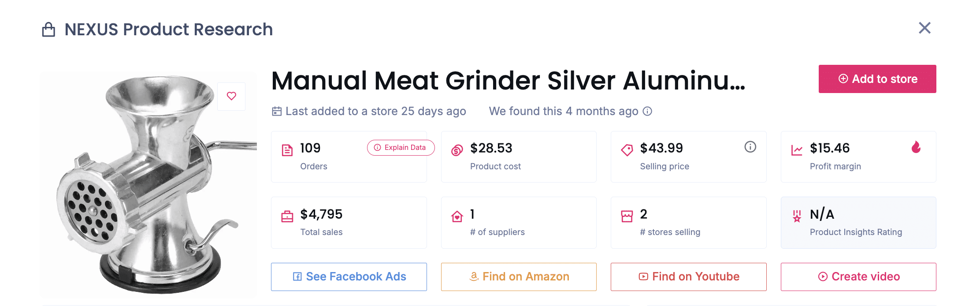Click Find on Youtube button

tap(688, 276)
